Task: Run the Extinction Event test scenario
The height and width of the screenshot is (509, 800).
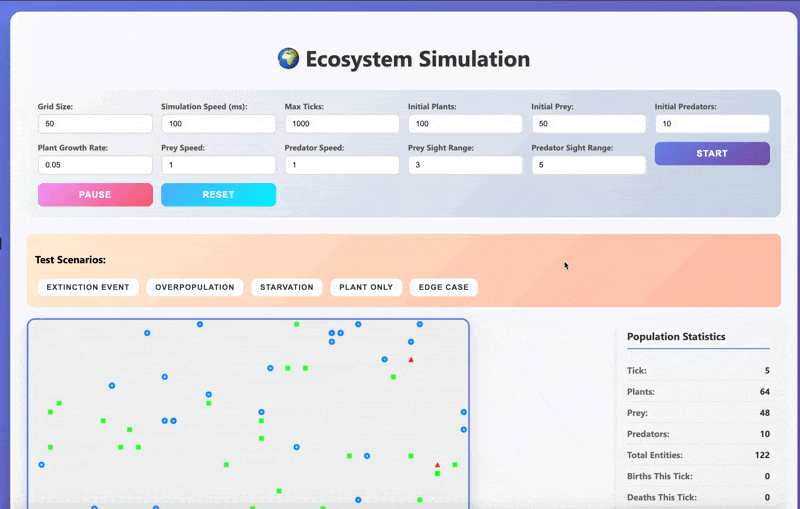Action: [x=87, y=287]
